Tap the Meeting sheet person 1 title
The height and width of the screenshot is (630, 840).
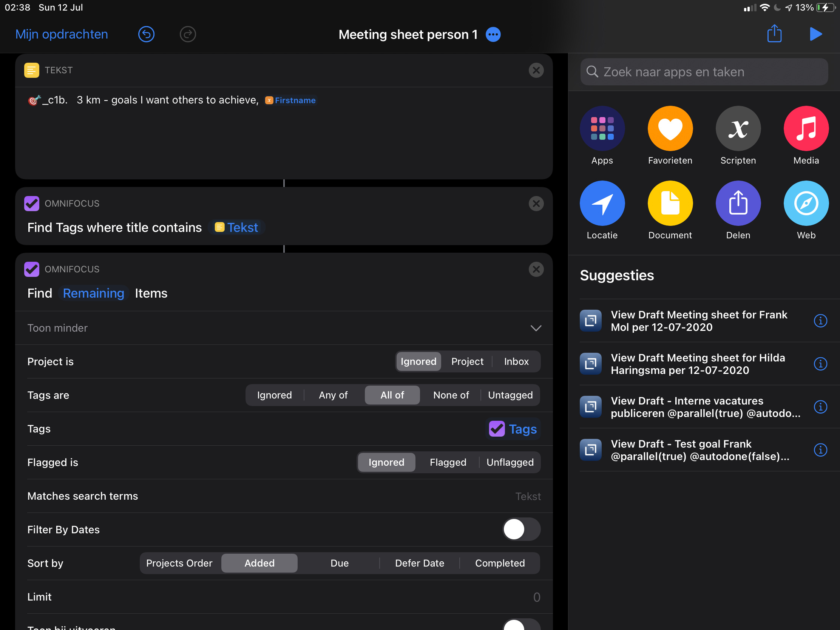coord(408,34)
